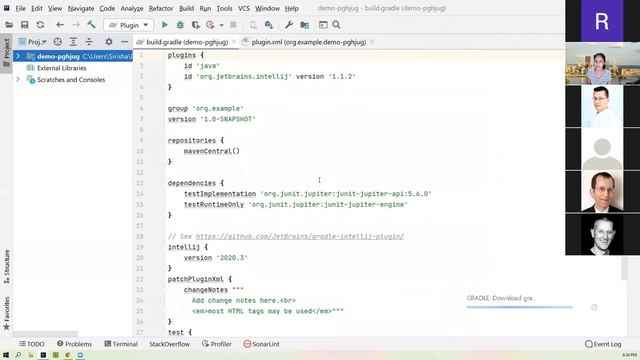Viewport: 640px width, 360px height.
Task: Select the External Libraries tree item
Action: (61, 68)
